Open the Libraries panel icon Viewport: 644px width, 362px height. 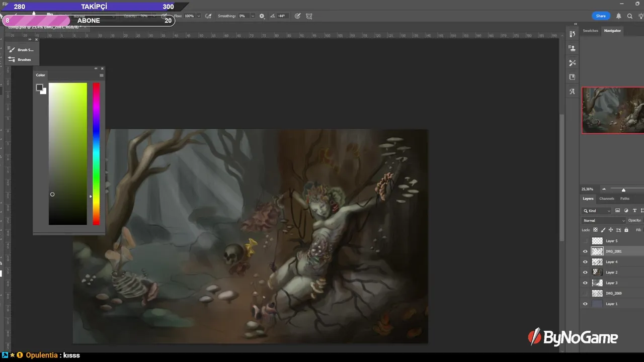[x=572, y=77]
